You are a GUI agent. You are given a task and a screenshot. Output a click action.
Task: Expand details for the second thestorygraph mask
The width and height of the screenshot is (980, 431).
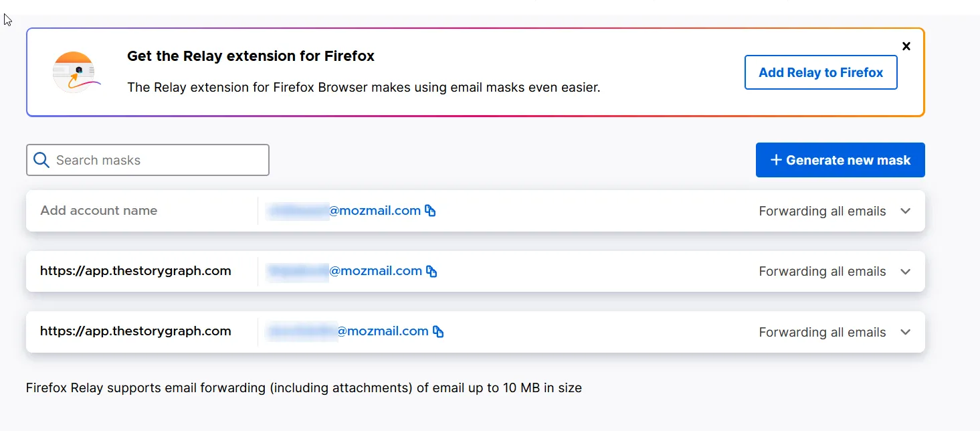906,271
